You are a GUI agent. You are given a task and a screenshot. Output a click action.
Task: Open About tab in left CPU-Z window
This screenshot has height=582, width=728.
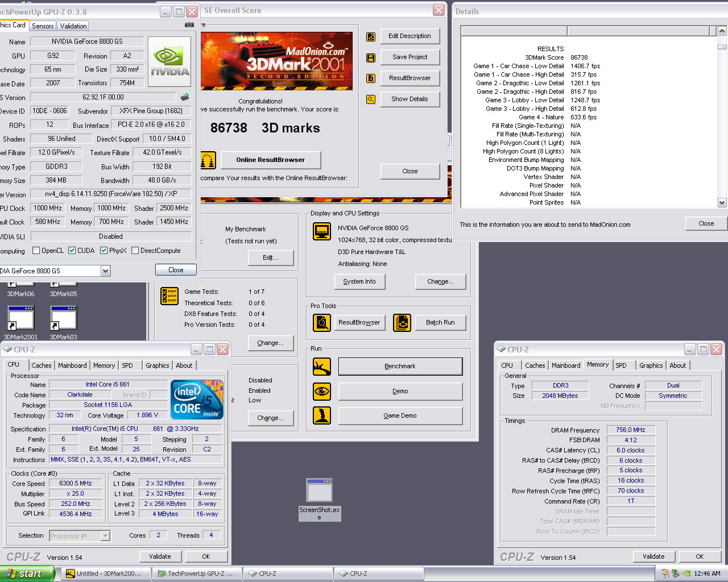[184, 365]
